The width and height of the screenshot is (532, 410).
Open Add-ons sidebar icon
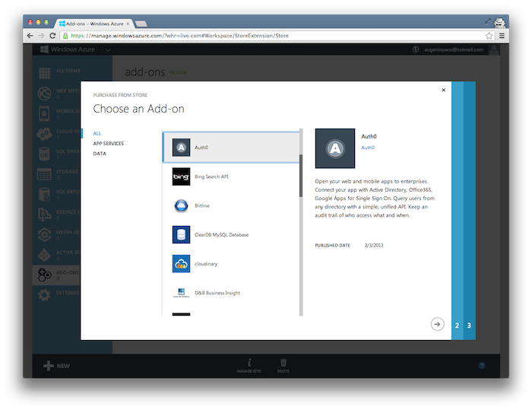(44, 275)
